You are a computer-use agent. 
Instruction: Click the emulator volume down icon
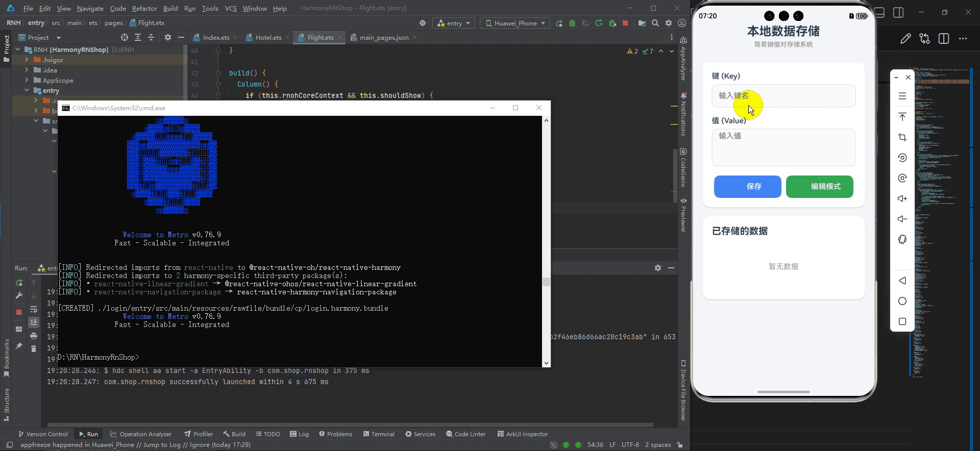[x=902, y=219]
